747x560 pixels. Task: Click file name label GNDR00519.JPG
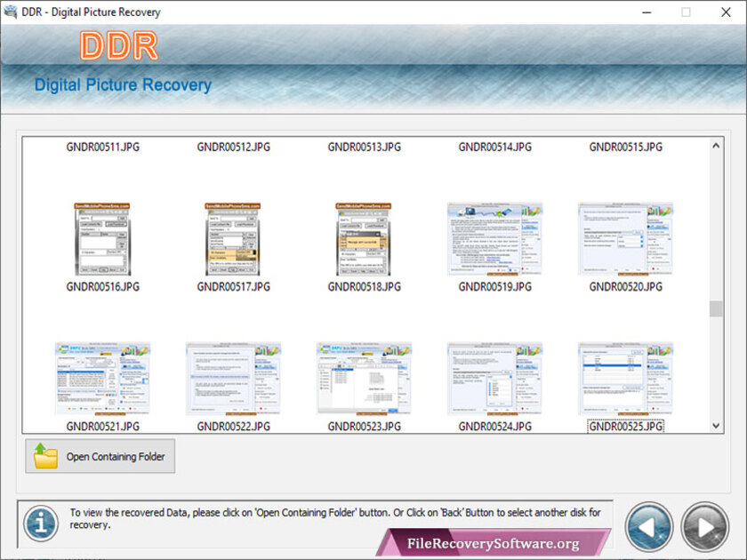coord(495,286)
